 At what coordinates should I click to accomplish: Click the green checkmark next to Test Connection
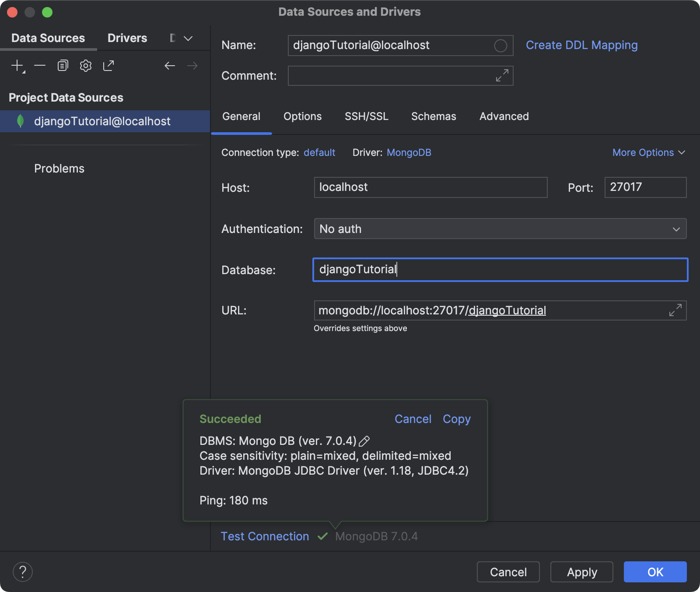[x=322, y=536]
